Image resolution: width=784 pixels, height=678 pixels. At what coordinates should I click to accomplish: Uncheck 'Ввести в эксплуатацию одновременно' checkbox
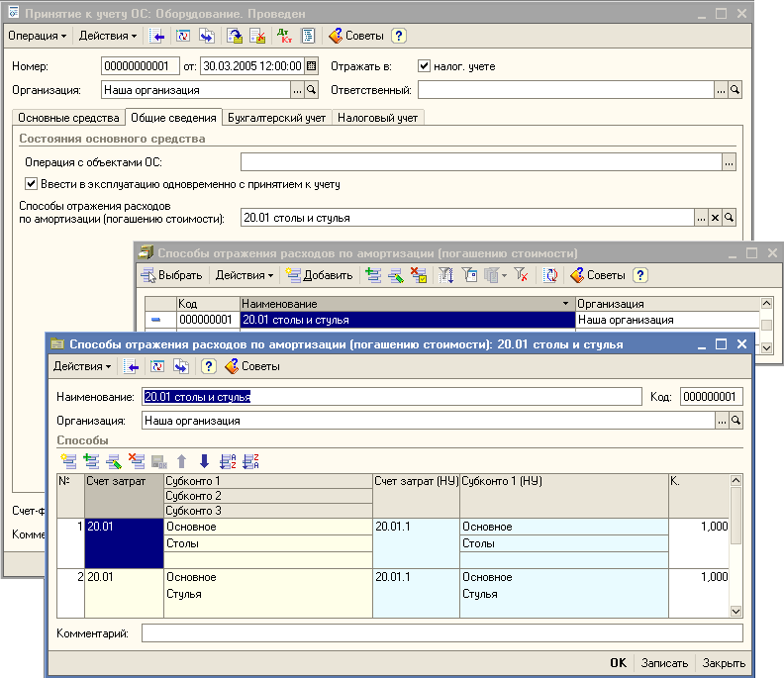31,184
